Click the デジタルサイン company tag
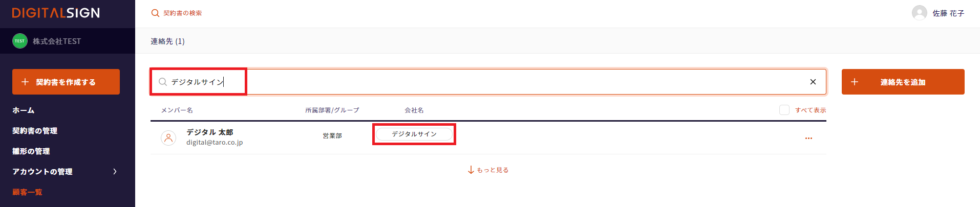The width and height of the screenshot is (980, 207). tap(414, 134)
